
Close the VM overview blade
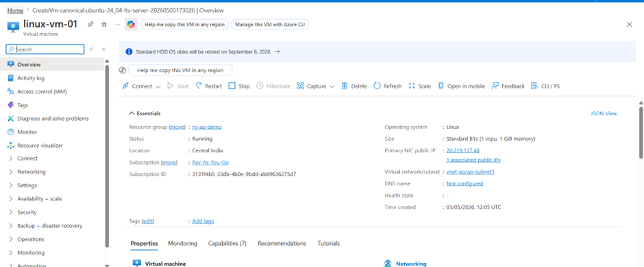[x=629, y=25]
